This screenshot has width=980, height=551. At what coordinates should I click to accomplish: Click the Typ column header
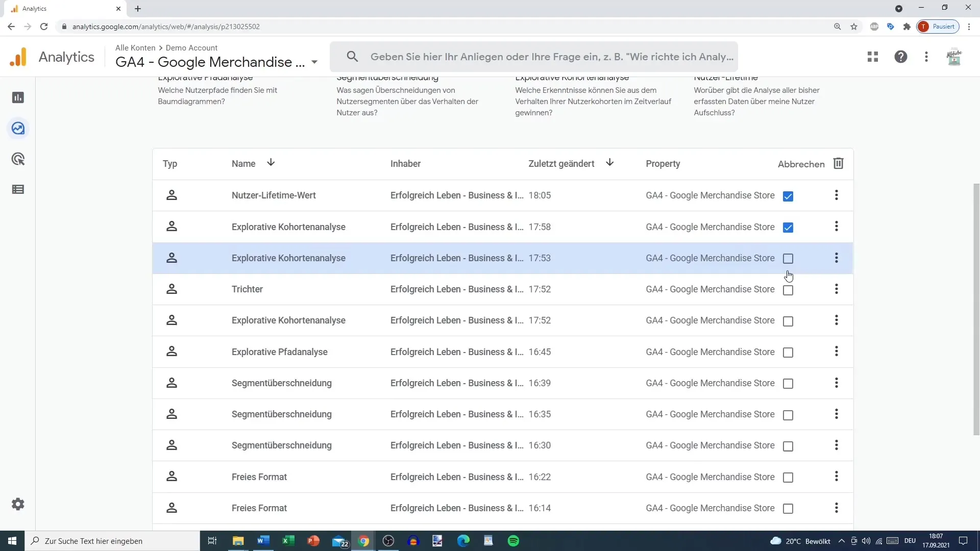(x=170, y=164)
